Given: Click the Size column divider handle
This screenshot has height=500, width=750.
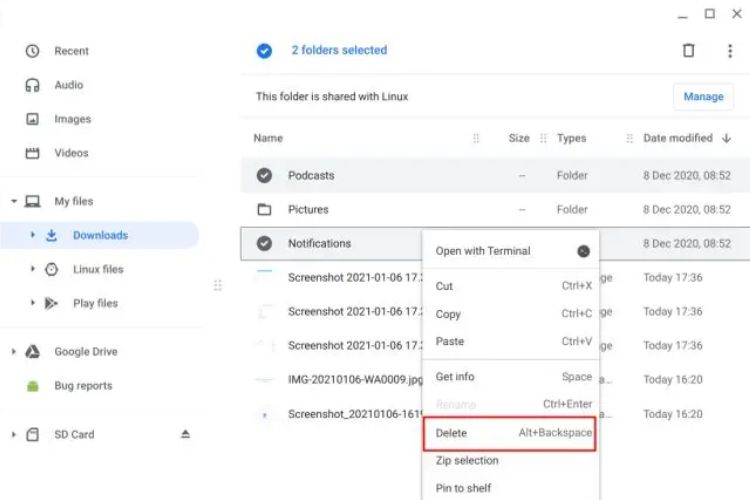Looking at the screenshot, I should [543, 138].
